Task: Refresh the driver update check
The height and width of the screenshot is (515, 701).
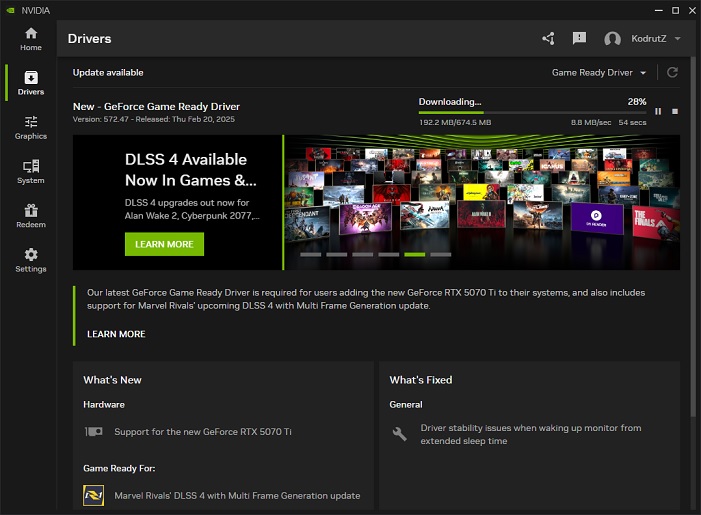Action: coord(673,73)
